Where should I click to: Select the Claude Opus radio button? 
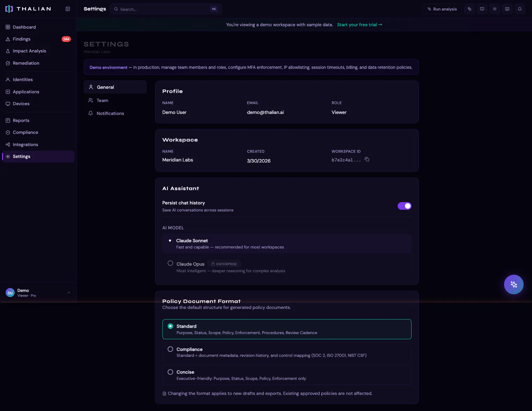(170, 263)
